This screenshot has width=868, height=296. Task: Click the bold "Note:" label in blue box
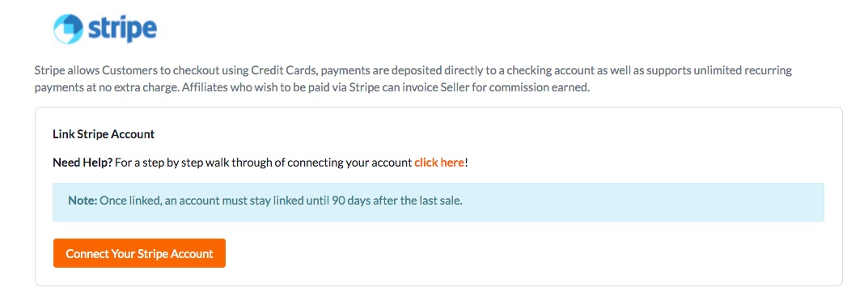click(83, 201)
